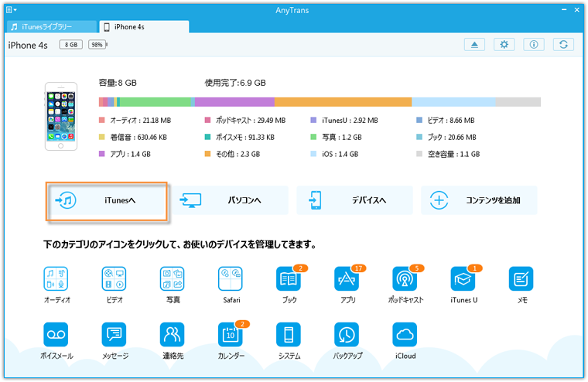This screenshot has width=588, height=382.
Task: Open the メモ category icon
Action: [521, 279]
